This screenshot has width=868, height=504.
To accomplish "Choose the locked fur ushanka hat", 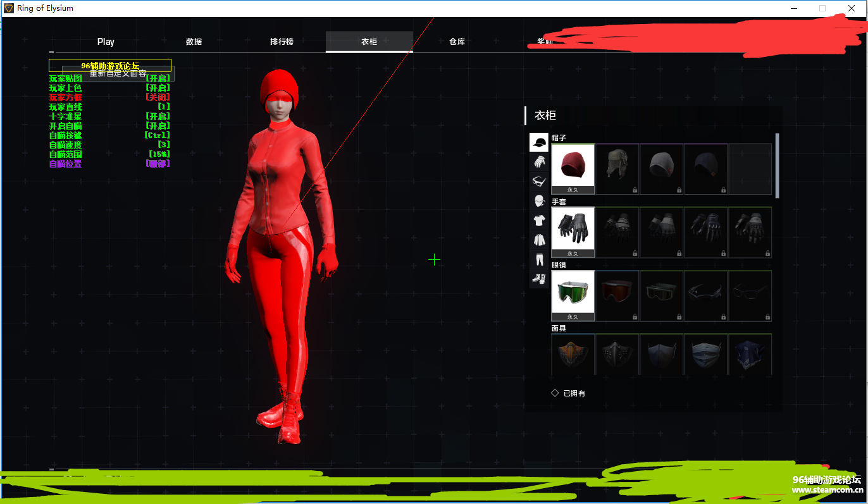I will pyautogui.click(x=617, y=169).
